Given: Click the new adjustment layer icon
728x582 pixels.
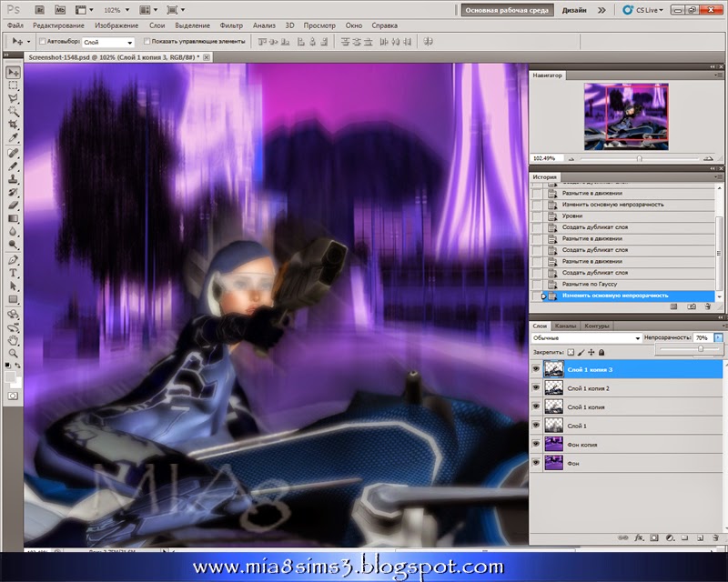Looking at the screenshot, I should tap(670, 538).
